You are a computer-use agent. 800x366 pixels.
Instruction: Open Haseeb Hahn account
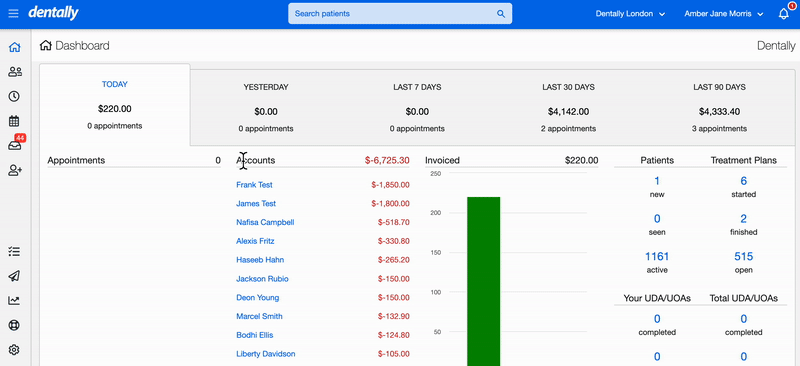(260, 260)
